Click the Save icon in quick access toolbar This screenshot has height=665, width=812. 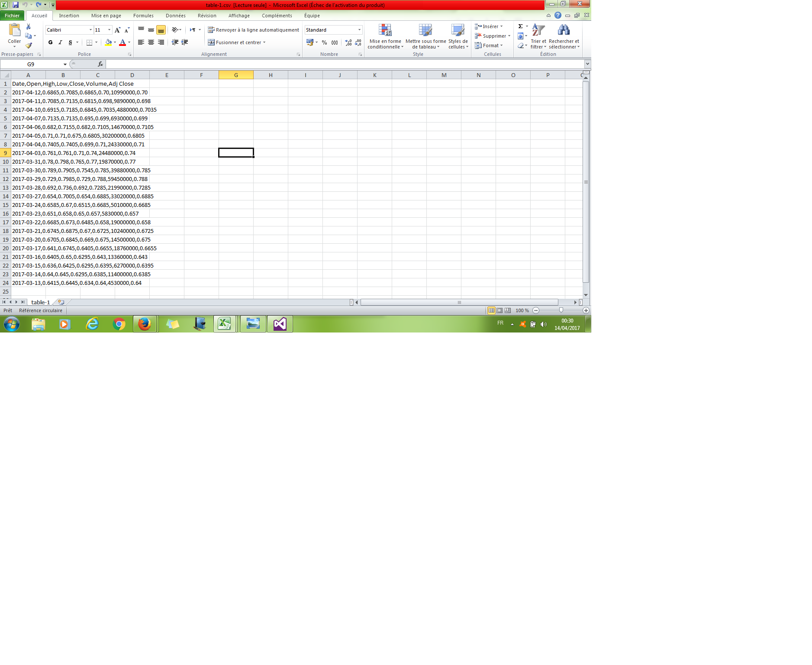click(x=16, y=5)
